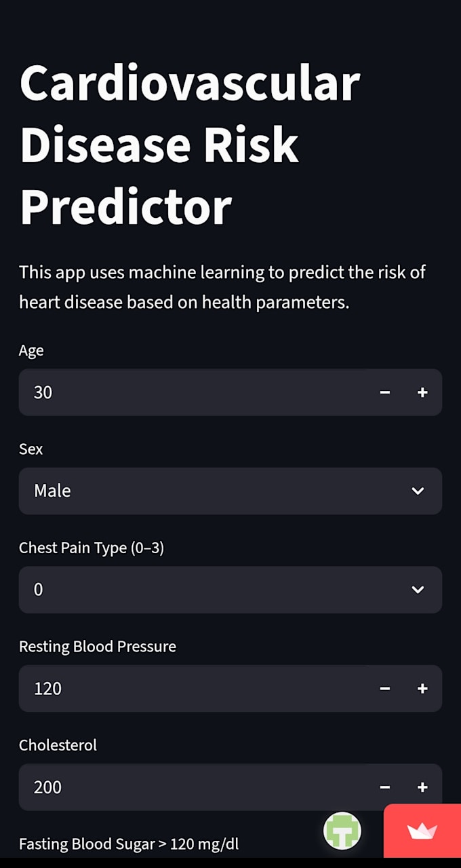Viewport: 461px width, 868px height.
Task: Click the Chest Pain Type (0–3) label
Action: coord(92,548)
